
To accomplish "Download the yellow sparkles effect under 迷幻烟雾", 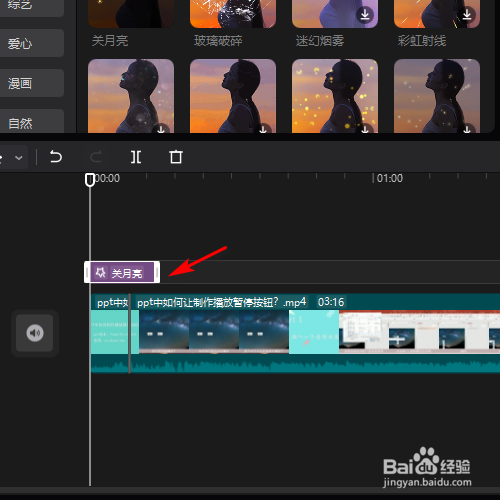I will pos(365,129).
